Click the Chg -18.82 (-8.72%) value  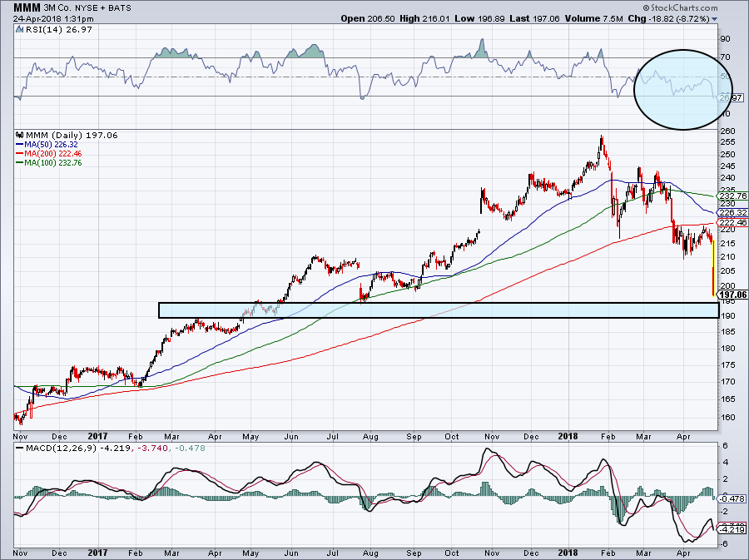point(669,18)
